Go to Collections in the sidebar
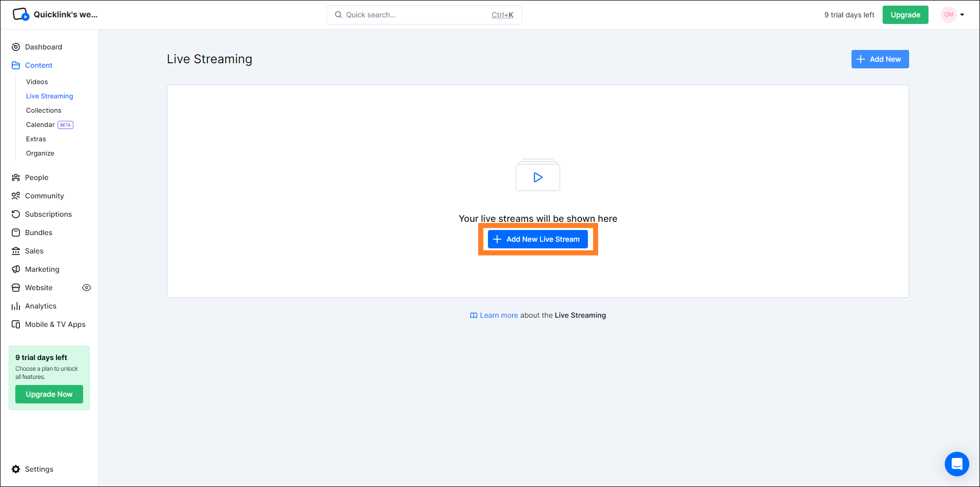The height and width of the screenshot is (487, 980). (43, 110)
